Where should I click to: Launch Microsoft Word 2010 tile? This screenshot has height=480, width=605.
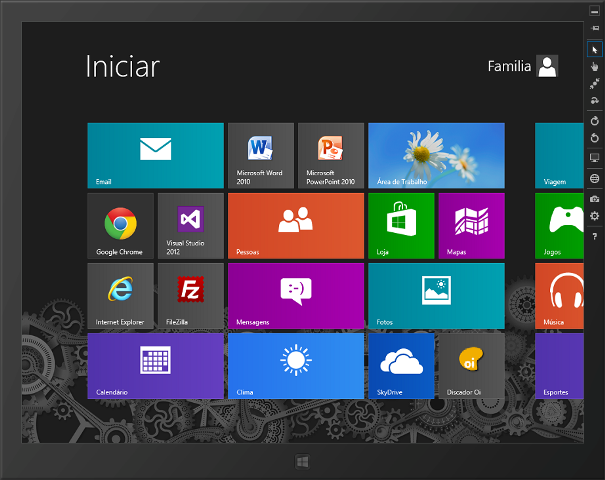261,155
